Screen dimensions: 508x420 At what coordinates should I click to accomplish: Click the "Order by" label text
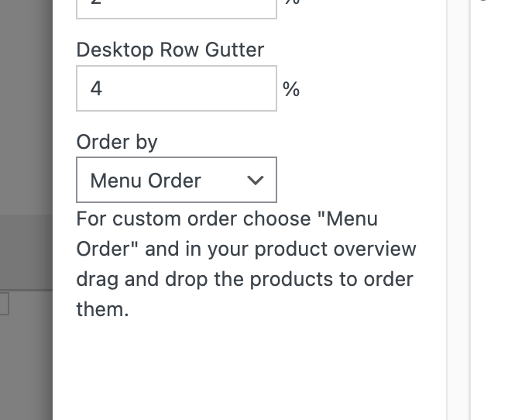pos(117,142)
